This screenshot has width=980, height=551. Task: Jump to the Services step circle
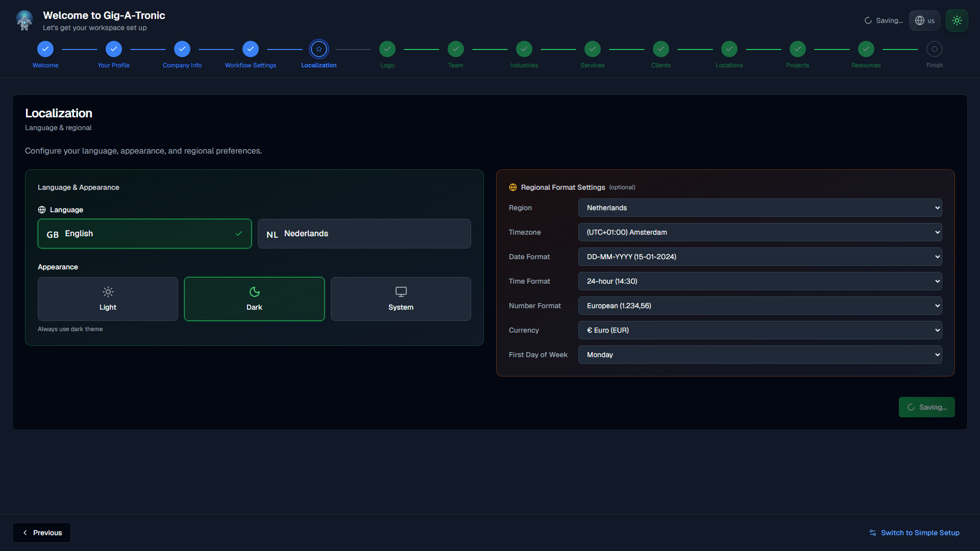(593, 49)
